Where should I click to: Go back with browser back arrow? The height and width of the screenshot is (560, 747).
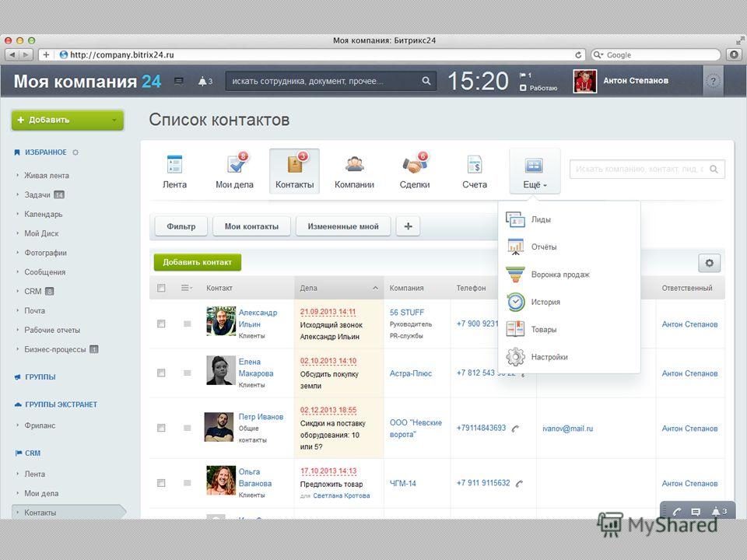[x=13, y=54]
